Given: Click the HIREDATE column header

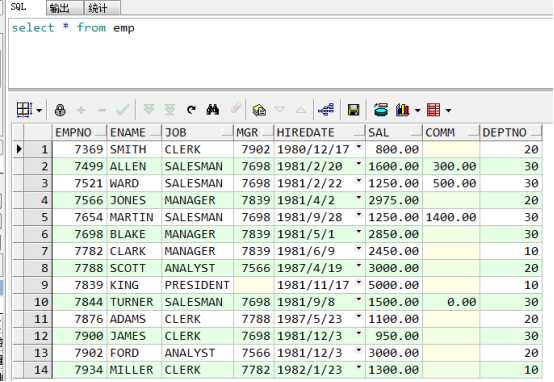Looking at the screenshot, I should click(x=319, y=132).
